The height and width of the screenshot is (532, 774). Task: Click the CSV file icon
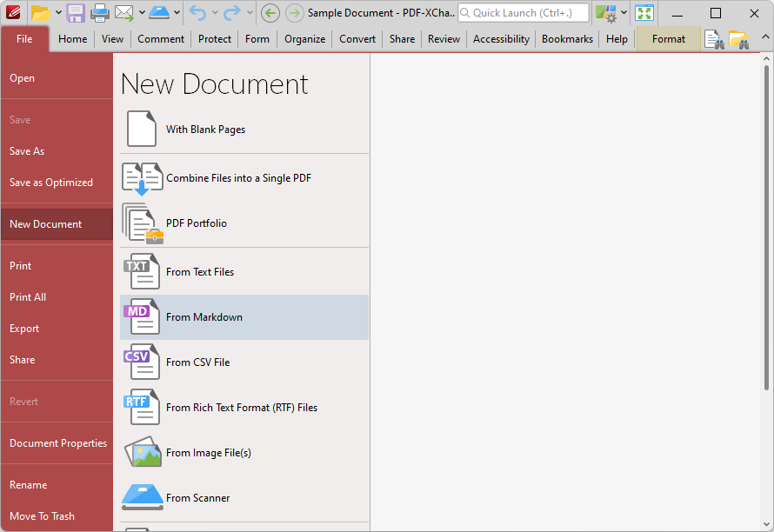[x=142, y=362]
